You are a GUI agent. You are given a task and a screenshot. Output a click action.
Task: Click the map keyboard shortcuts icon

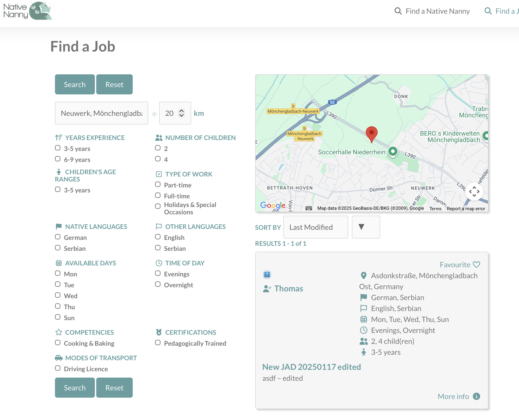pyautogui.click(x=309, y=208)
